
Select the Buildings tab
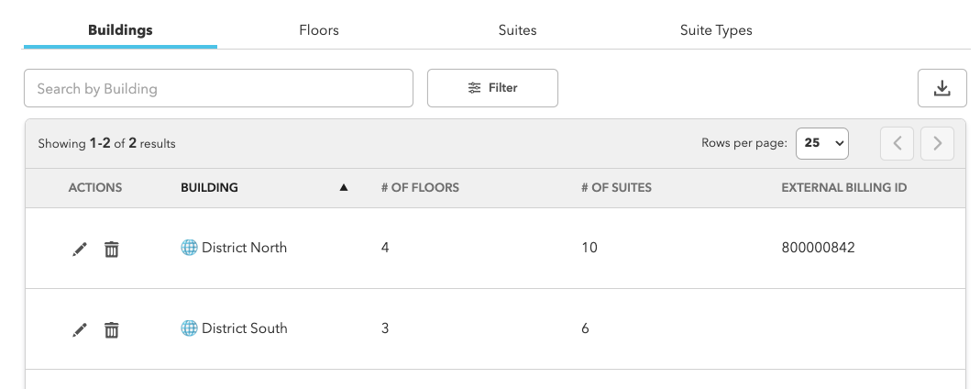click(120, 30)
